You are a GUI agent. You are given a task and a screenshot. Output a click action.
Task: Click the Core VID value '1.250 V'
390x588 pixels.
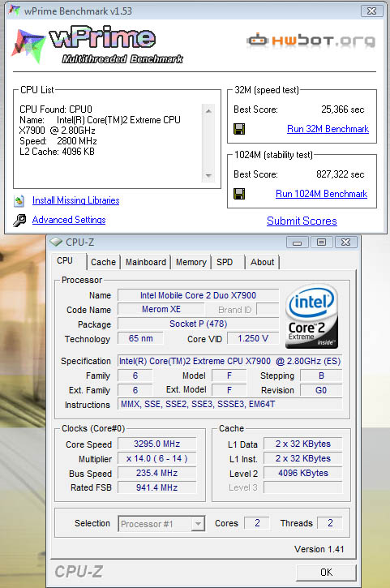click(253, 338)
